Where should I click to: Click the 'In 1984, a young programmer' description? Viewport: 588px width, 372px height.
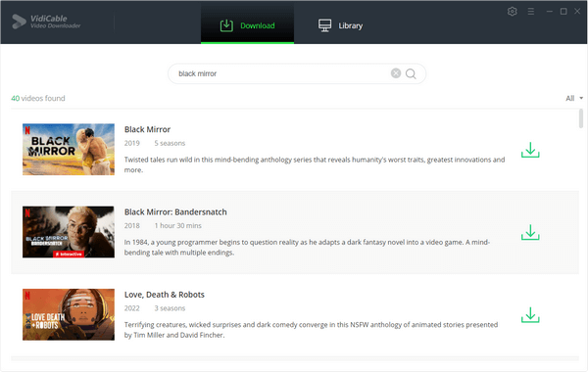(307, 248)
